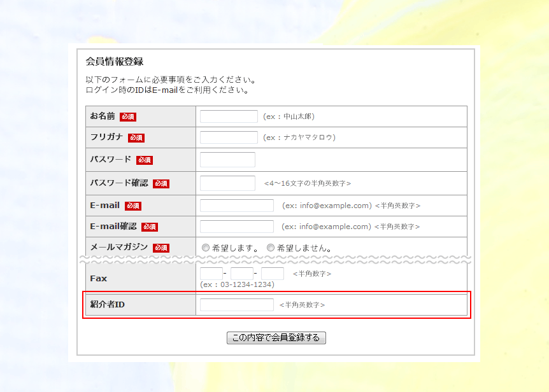Click the first Fax number field

pos(211,274)
